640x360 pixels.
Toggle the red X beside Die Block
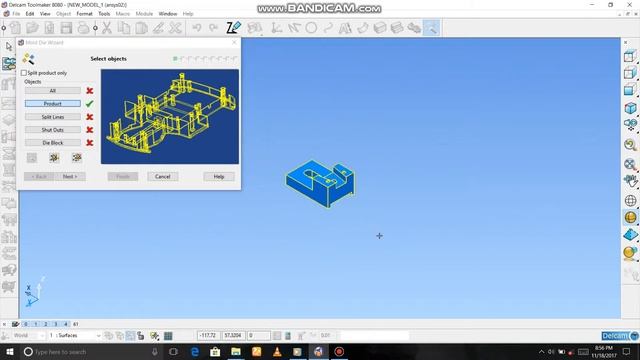click(x=89, y=143)
